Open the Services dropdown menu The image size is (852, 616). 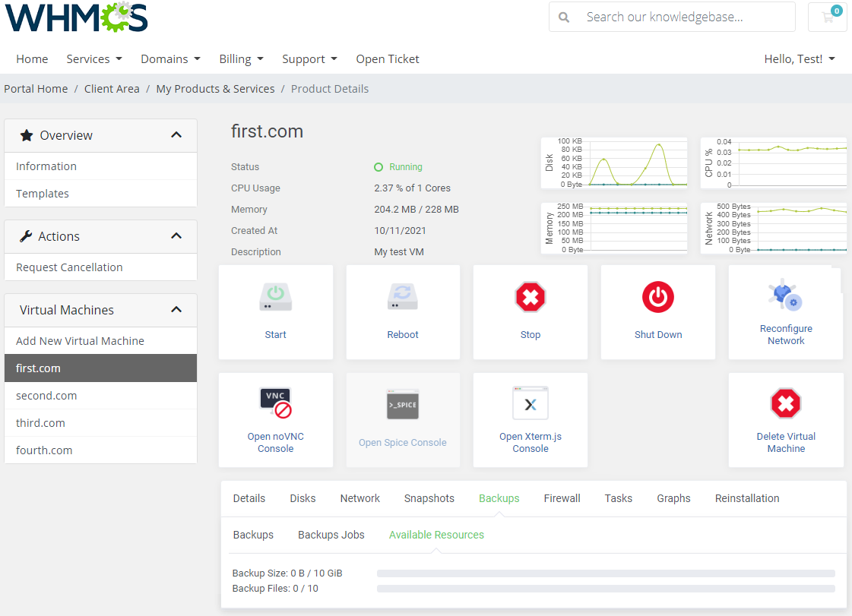point(94,58)
